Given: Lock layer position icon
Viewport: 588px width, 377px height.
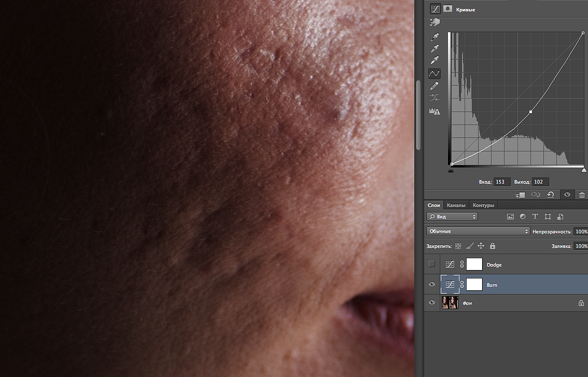Looking at the screenshot, I should 481,246.
